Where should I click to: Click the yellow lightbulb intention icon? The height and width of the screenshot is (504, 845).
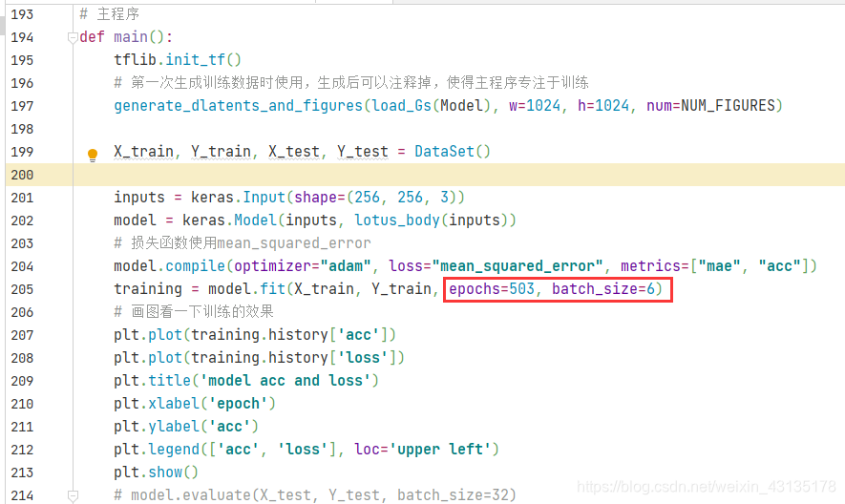coord(93,155)
